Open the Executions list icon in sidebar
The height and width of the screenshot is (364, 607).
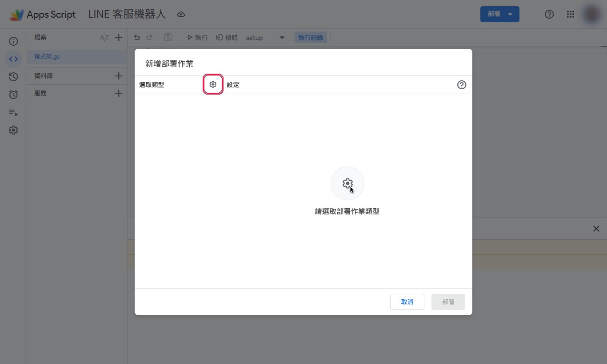(x=13, y=113)
